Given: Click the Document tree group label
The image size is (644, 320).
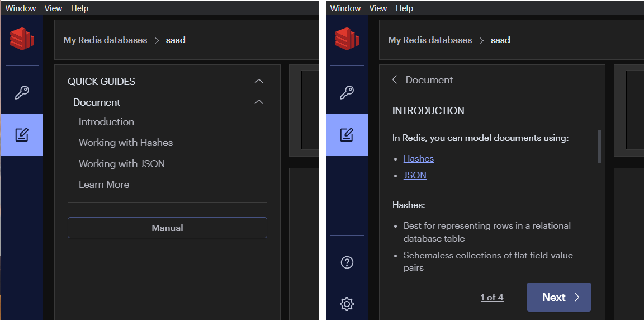Looking at the screenshot, I should [x=97, y=102].
